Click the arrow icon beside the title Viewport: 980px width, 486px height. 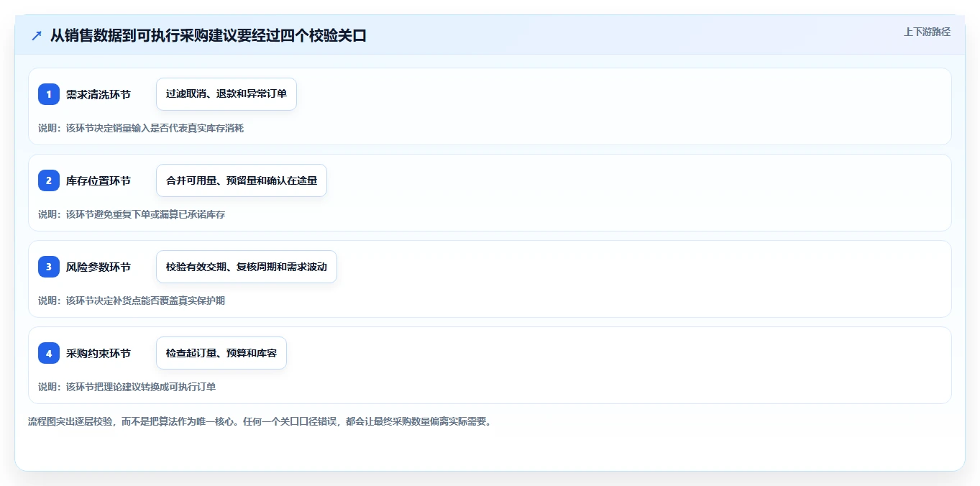(37, 35)
